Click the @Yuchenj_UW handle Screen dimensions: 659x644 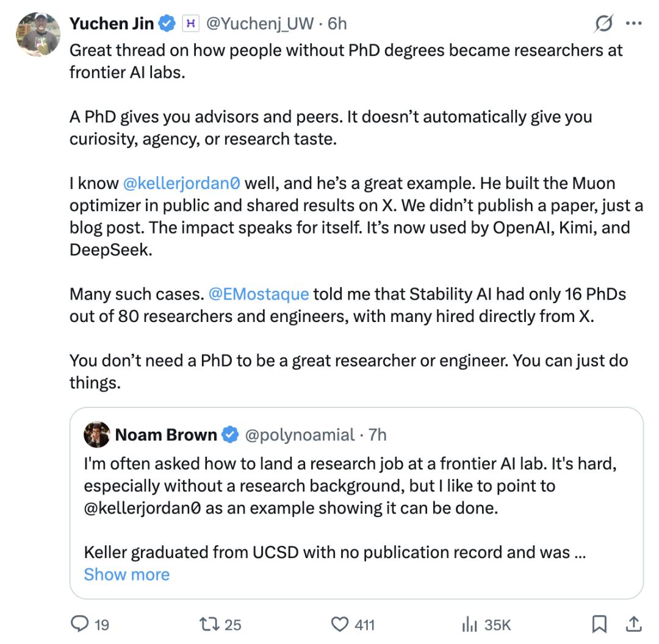(x=261, y=24)
